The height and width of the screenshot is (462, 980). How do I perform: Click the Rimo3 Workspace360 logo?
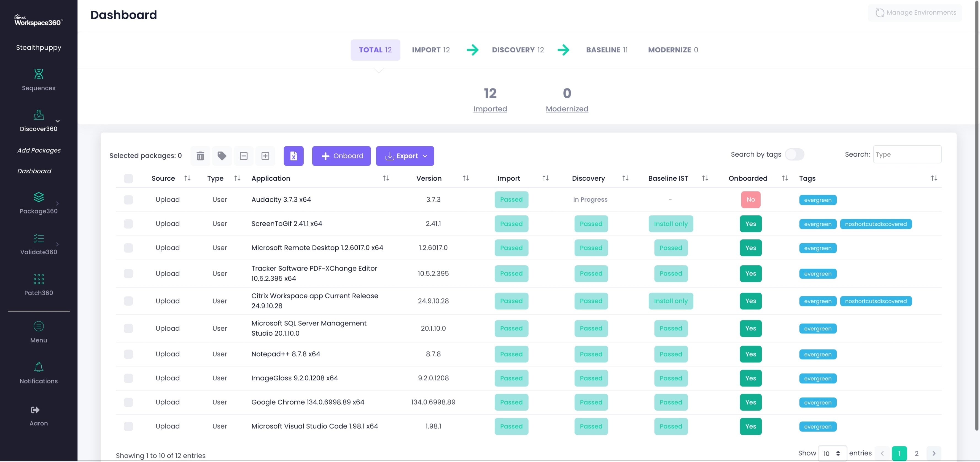[x=38, y=21]
